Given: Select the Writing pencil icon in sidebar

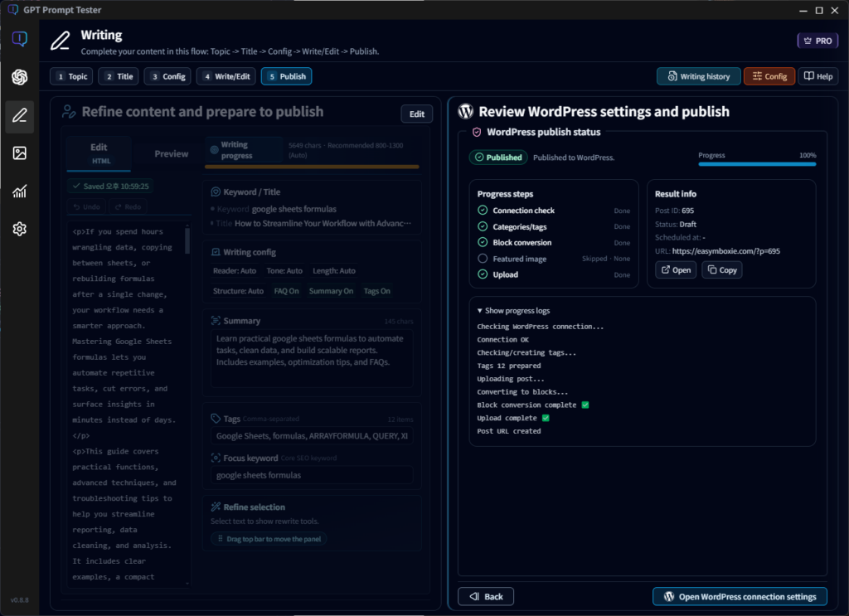Looking at the screenshot, I should 19,116.
